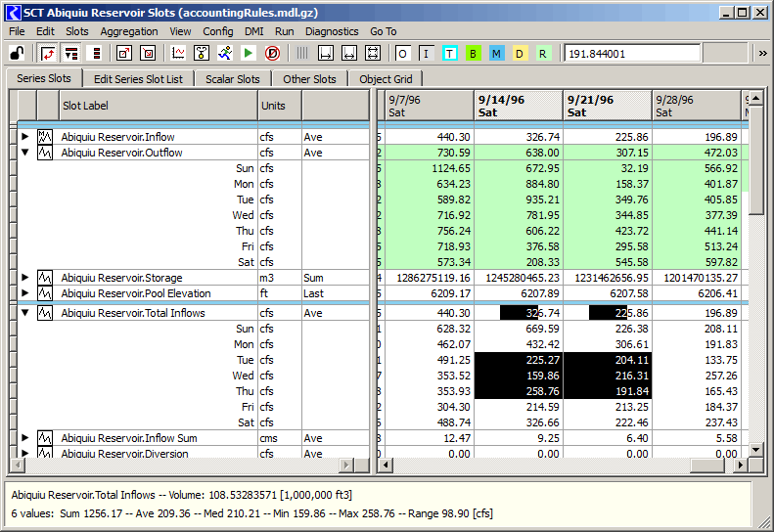
Task: Click the Inflow slot series icon
Action: (45, 137)
